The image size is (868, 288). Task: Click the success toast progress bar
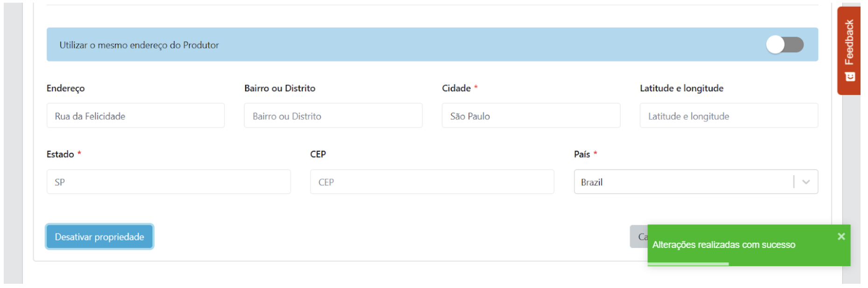[x=688, y=264]
